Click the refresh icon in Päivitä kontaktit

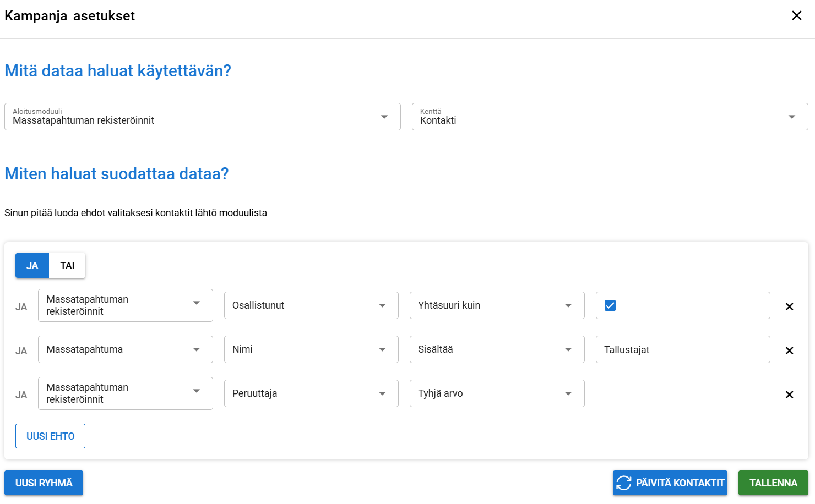coord(624,483)
